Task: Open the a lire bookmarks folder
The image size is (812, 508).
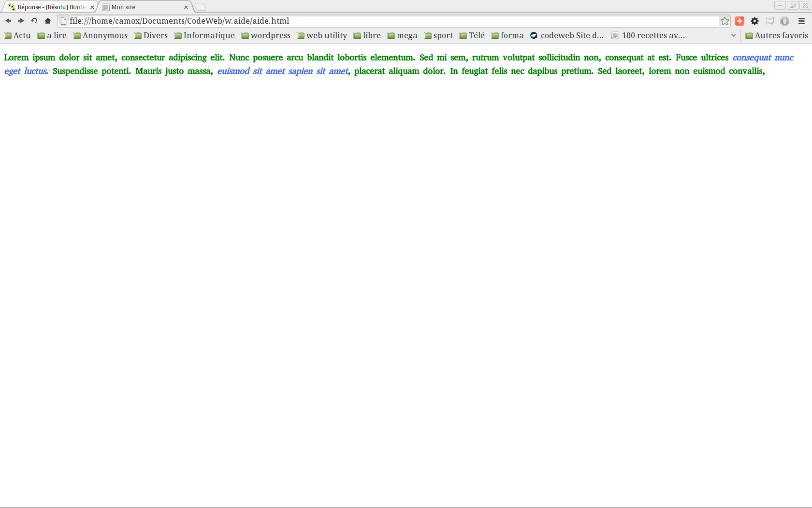Action: pos(52,35)
